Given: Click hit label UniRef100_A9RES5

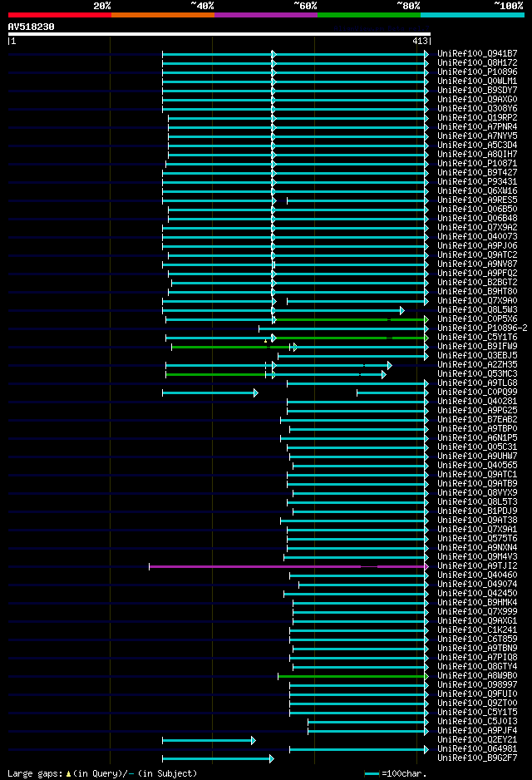Looking at the screenshot, I should [x=477, y=200].
